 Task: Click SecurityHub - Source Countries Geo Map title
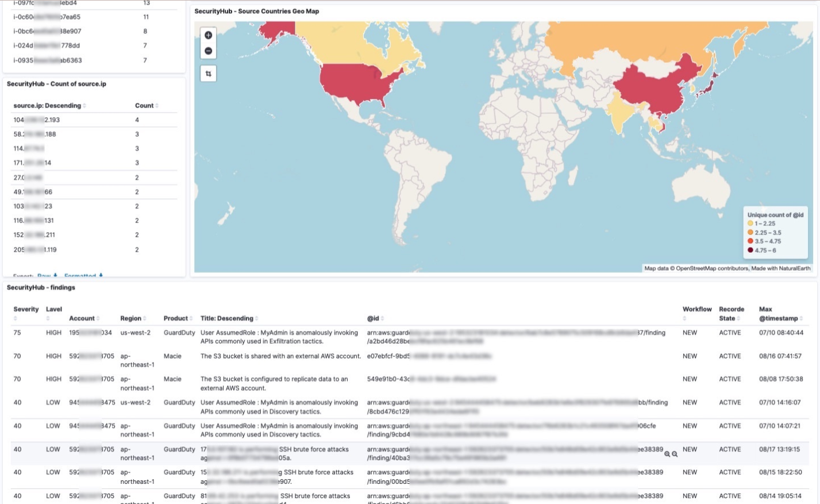pos(257,11)
